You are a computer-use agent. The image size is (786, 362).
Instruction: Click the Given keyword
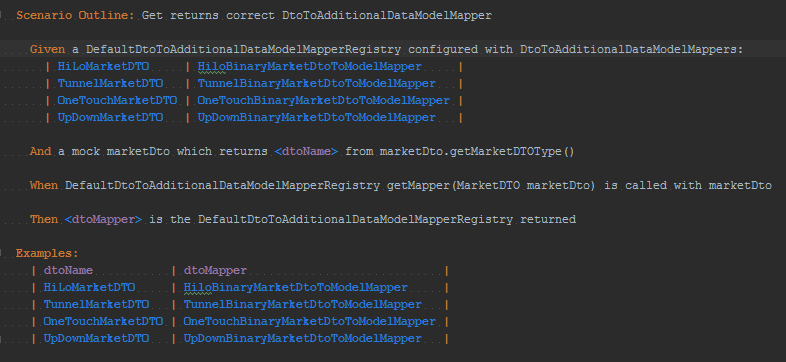click(47, 50)
